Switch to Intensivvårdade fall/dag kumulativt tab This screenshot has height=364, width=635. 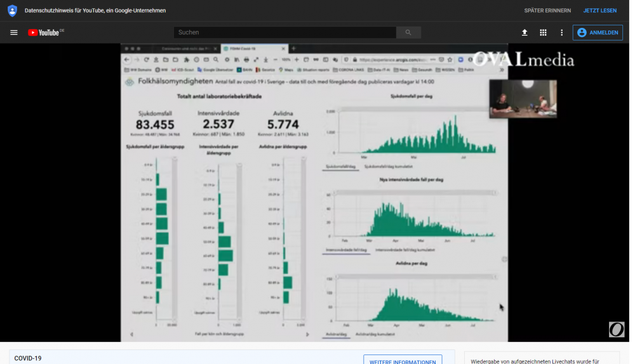(x=406, y=250)
